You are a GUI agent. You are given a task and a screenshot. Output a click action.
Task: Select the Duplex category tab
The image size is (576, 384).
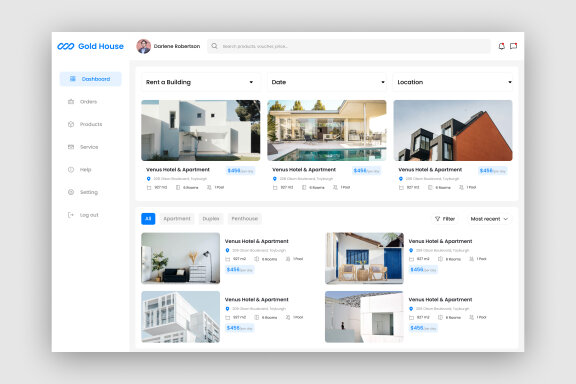(211, 219)
